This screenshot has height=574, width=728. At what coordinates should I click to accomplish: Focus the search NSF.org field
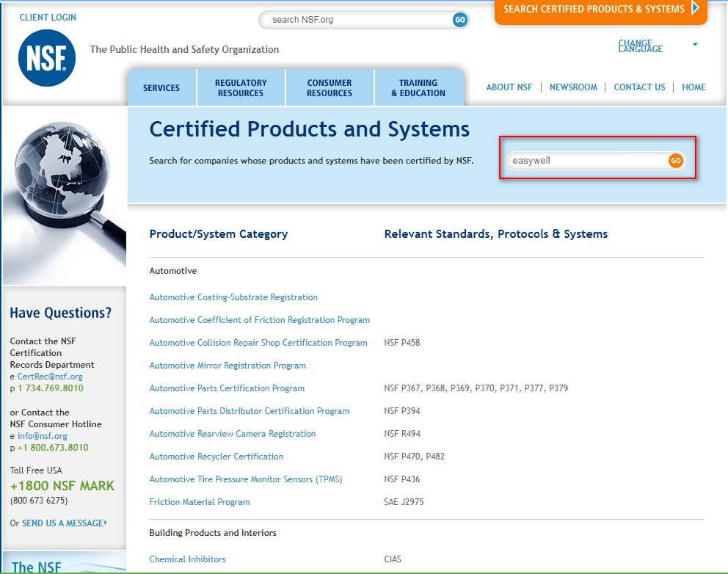pos(356,20)
